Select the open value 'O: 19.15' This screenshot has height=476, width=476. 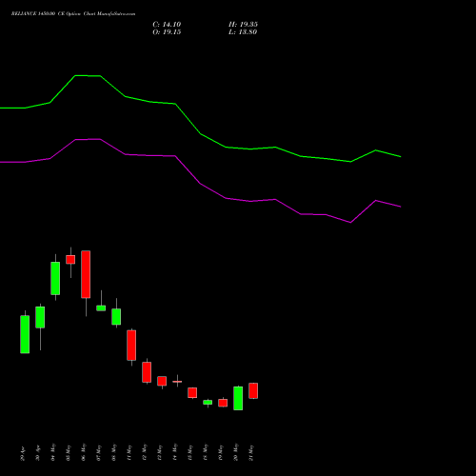pos(167,32)
